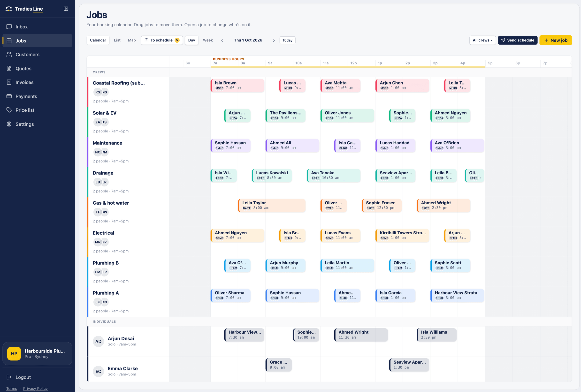Viewport: 581px width, 392px height.
Task: Open the Invoices receipt icon
Action: [9, 82]
